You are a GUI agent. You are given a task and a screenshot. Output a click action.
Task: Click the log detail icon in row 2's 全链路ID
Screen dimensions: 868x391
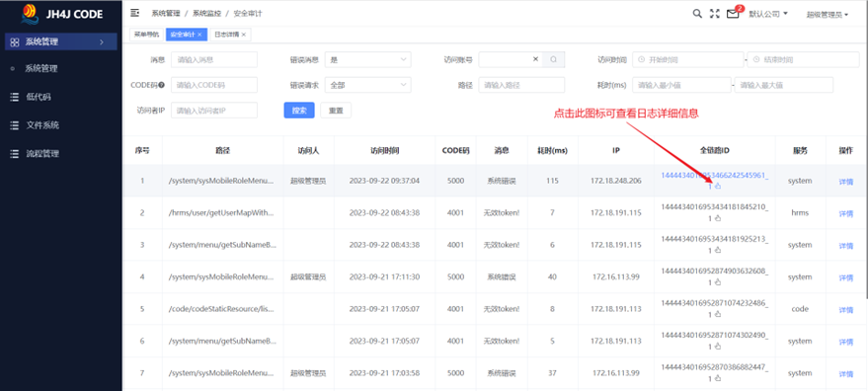(718, 218)
